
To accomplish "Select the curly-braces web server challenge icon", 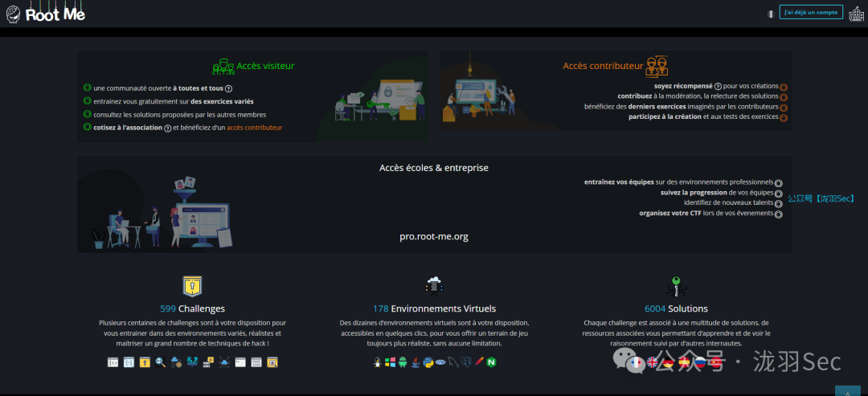I will pos(129,362).
